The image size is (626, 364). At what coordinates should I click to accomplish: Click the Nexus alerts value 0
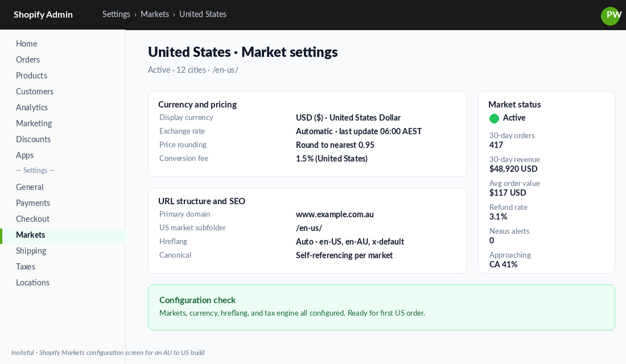tap(492, 241)
